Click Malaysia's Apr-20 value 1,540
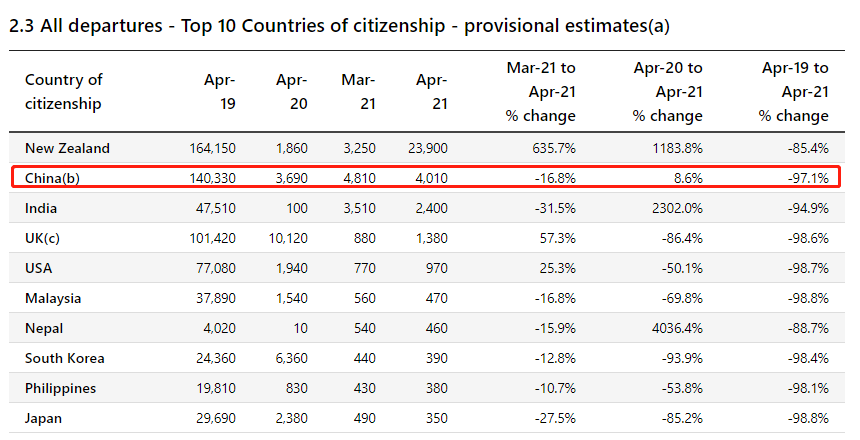Image resolution: width=860 pixels, height=440 pixels. coord(288,298)
